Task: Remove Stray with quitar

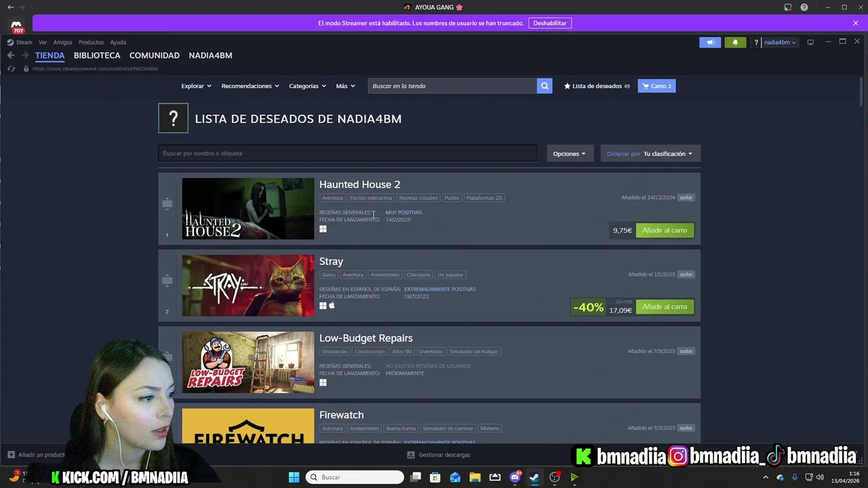Action: (x=686, y=274)
